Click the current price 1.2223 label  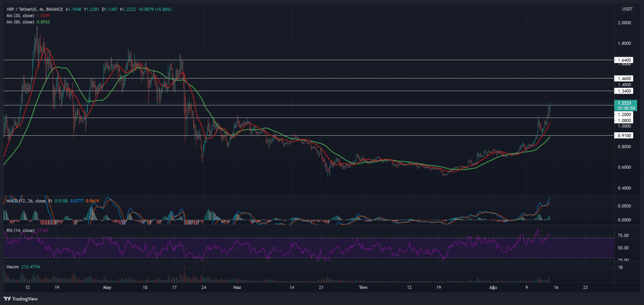626,103
